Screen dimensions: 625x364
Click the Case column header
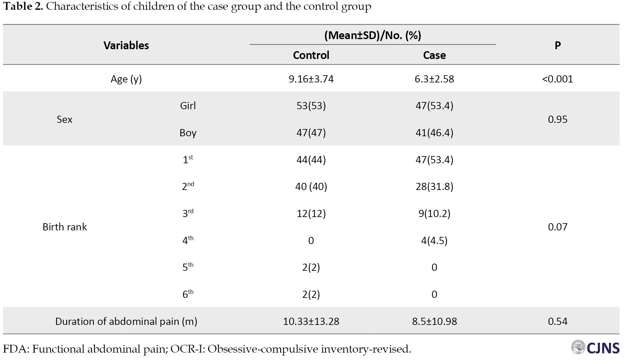pyautogui.click(x=434, y=55)
